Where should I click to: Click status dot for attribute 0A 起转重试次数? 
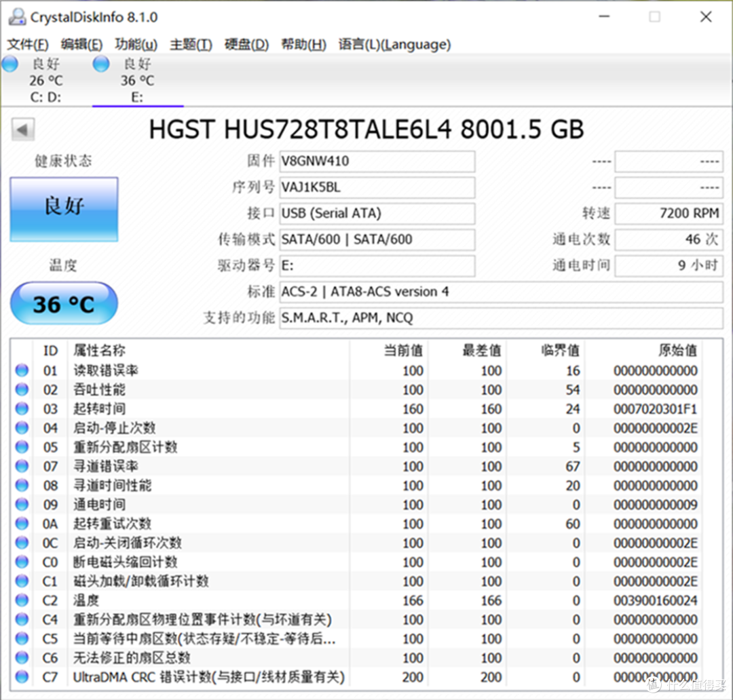(22, 524)
